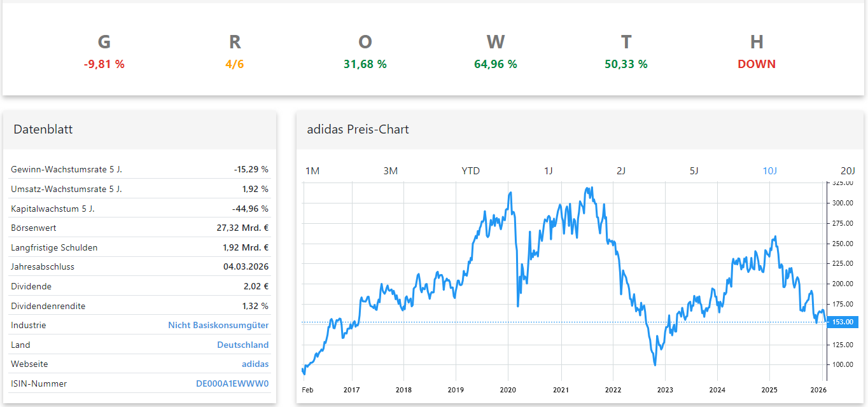The width and height of the screenshot is (868, 407).
Task: Click the Dividendenrendite row in Datenblatt
Action: coord(139,306)
